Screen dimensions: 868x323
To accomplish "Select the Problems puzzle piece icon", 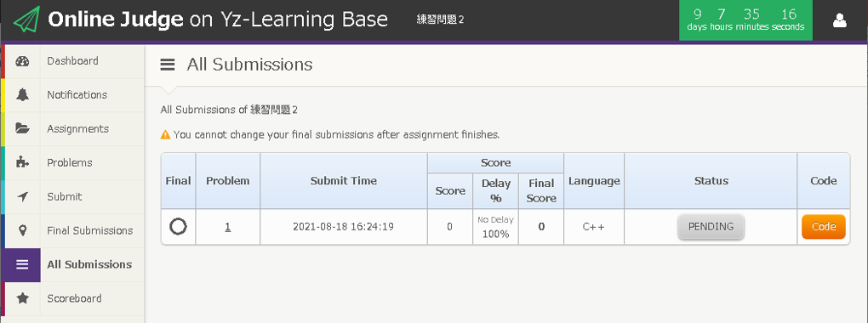I will point(22,162).
